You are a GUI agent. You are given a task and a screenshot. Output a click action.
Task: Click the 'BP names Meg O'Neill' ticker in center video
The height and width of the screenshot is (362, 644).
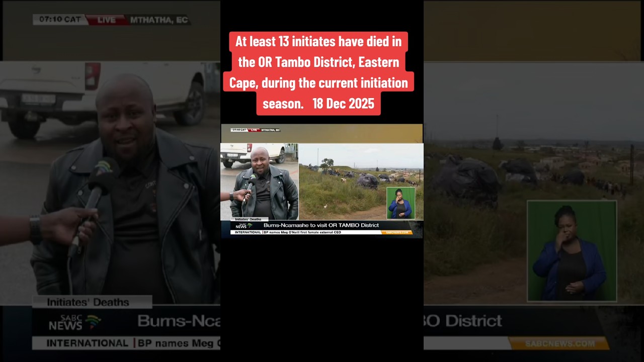[x=302, y=232]
